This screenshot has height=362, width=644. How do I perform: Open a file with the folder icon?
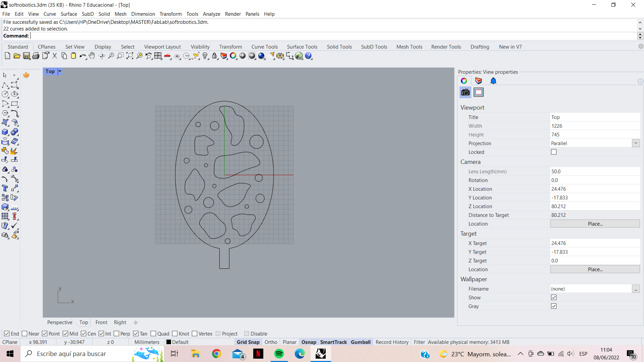point(17,56)
